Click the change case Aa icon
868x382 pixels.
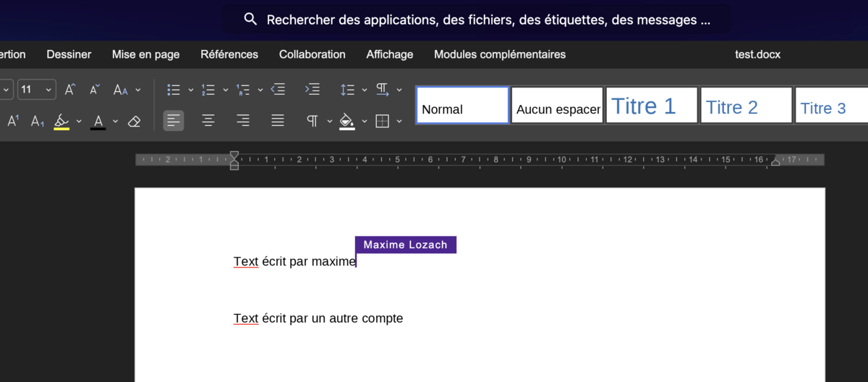(x=120, y=90)
